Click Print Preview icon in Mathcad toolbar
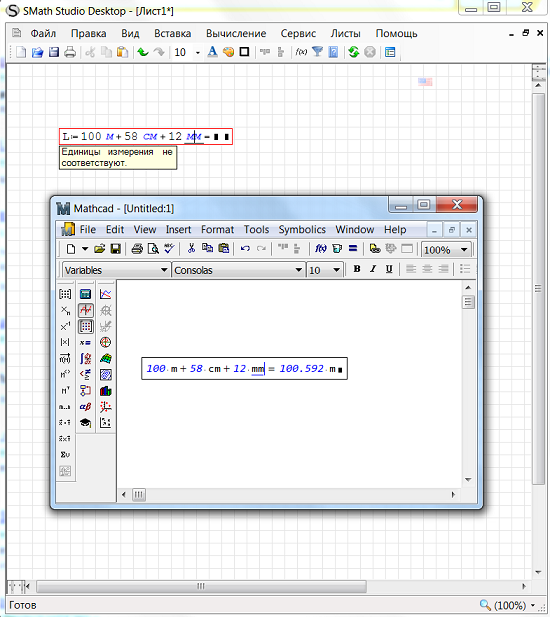This screenshot has width=550, height=617. pos(153,249)
